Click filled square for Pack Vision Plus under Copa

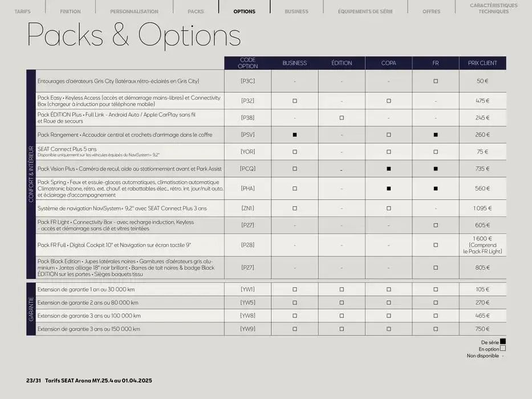tap(389, 169)
